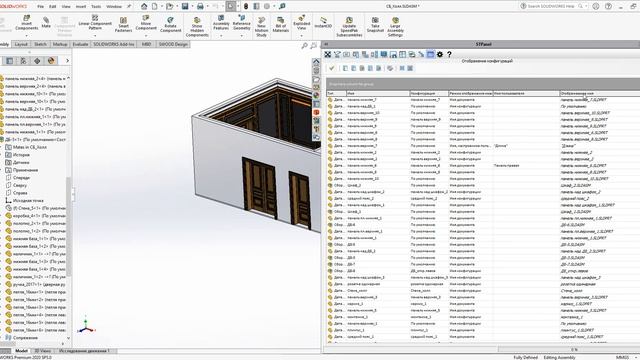The image size is (640, 360).
Task: Pin the menu bar with pushpin icon
Action: coord(129,6)
